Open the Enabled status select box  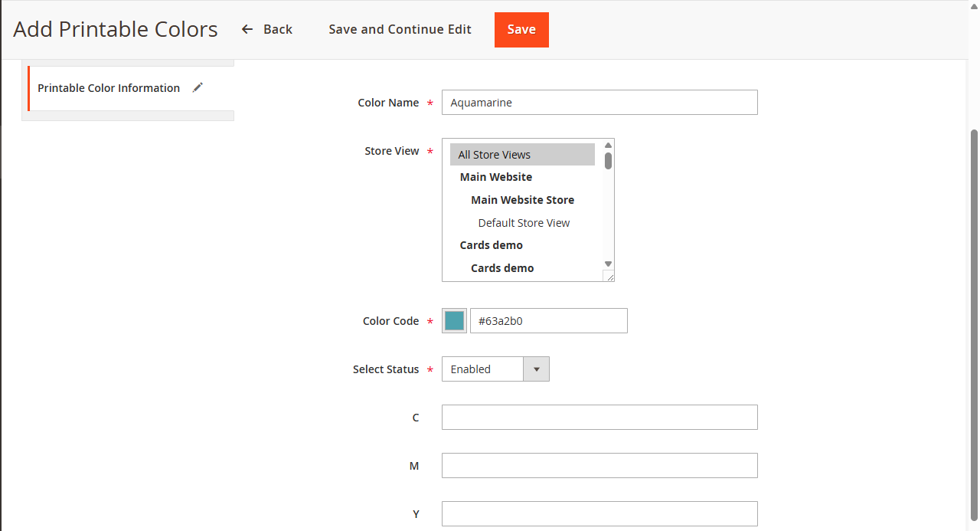tap(482, 369)
